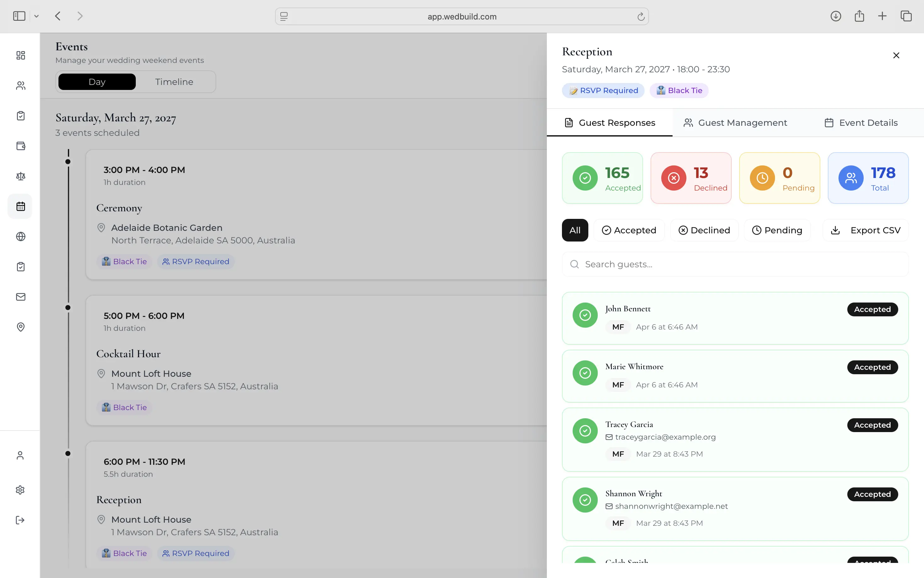Filter responses by Pending
Viewport: 924px width, 578px height.
click(x=777, y=230)
